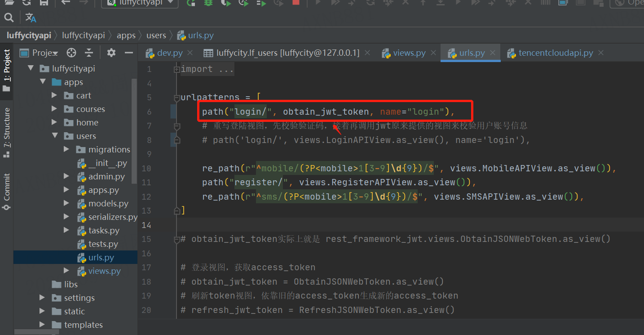This screenshot has height=335, width=644.
Task: Select the cart folder in project tree
Action: [x=77, y=96]
